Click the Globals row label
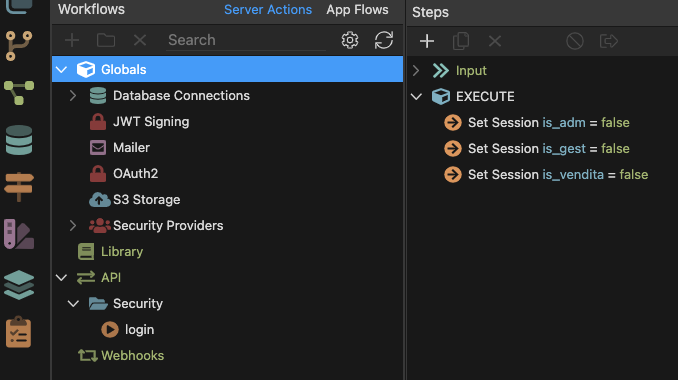The width and height of the screenshot is (678, 380). coord(124,70)
